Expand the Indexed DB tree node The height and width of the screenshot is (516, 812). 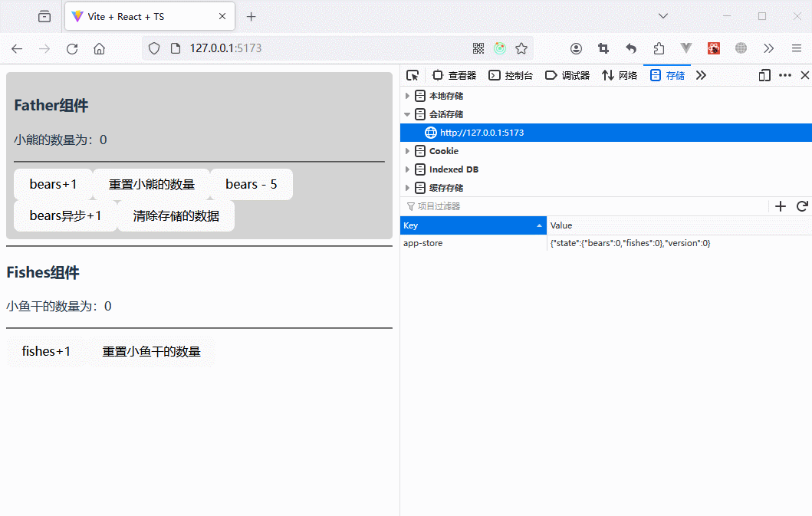(x=408, y=169)
